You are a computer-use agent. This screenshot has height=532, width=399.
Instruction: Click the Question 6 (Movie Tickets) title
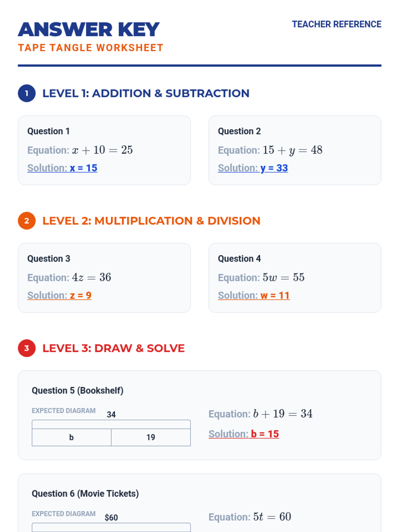85,493
